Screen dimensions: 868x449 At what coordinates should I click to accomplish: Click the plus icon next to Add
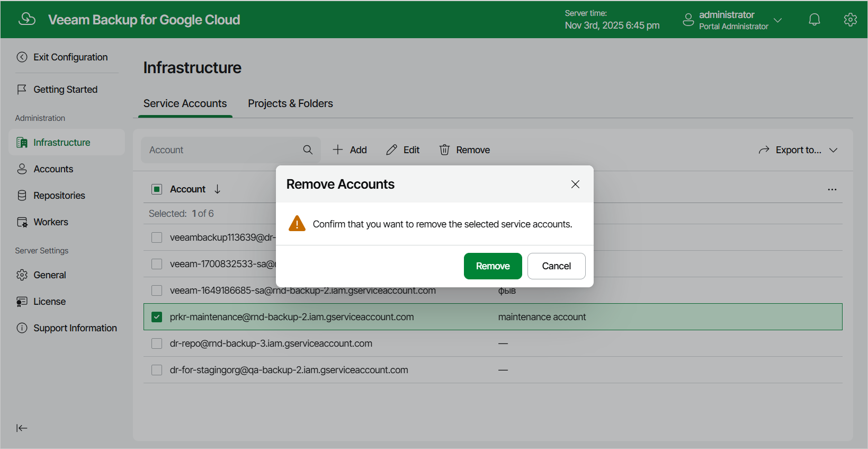(337, 150)
